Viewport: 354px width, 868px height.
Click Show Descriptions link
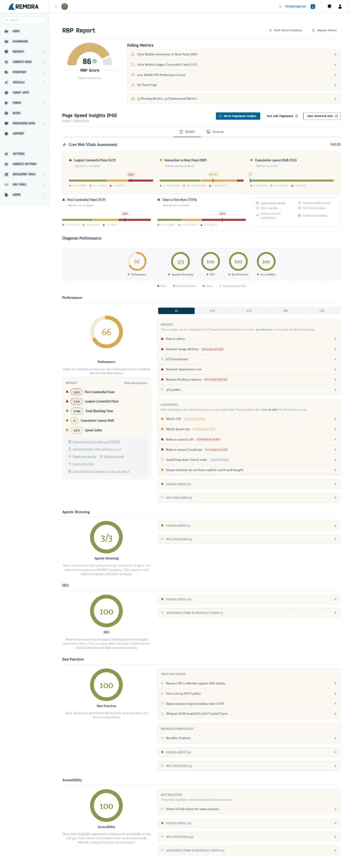pos(136,383)
